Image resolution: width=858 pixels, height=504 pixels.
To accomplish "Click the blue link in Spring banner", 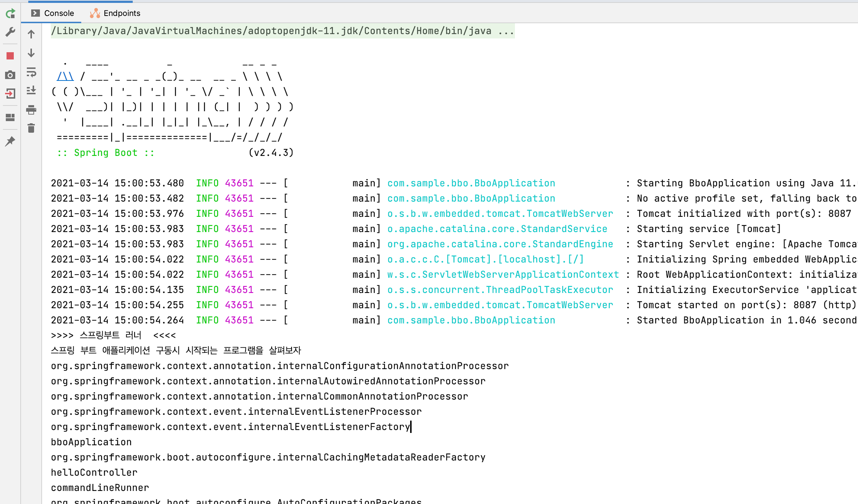I will (65, 77).
